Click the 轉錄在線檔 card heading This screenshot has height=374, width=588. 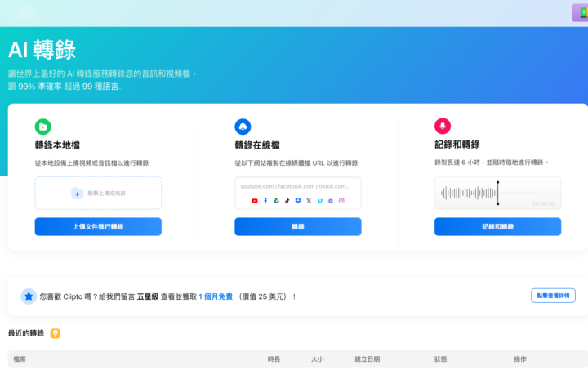[x=257, y=145]
